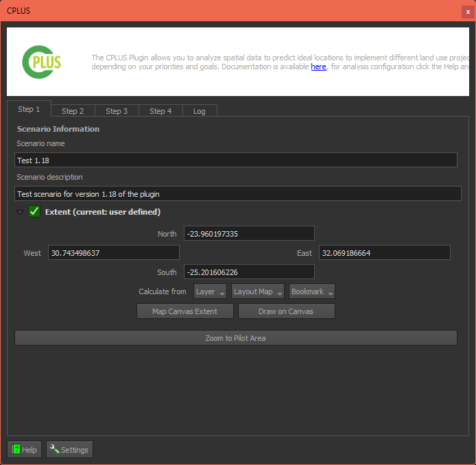Click Draw on Canvas button

click(x=286, y=311)
